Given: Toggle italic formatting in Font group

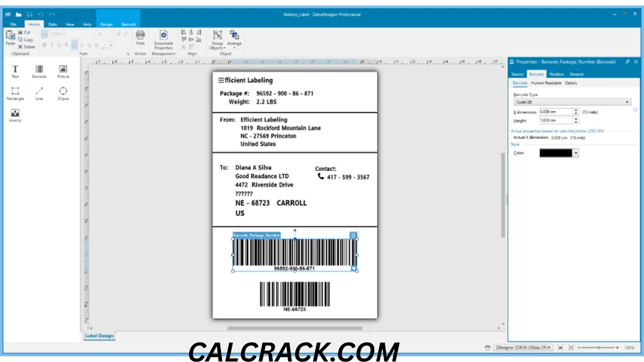Looking at the screenshot, I should click(52, 45).
